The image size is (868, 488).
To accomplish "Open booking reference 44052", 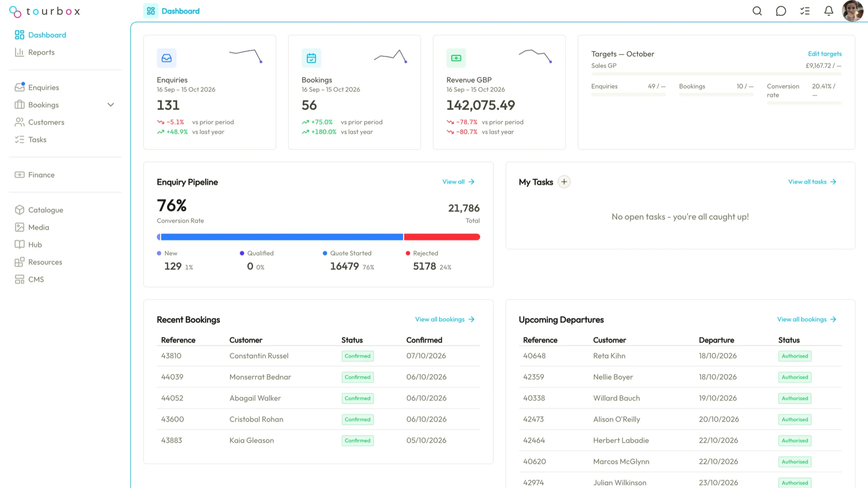I will pyautogui.click(x=172, y=398).
